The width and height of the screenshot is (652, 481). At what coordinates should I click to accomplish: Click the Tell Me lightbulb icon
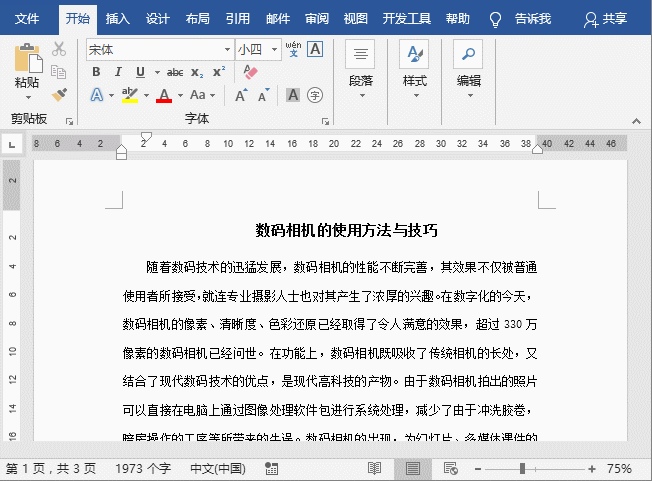click(495, 19)
